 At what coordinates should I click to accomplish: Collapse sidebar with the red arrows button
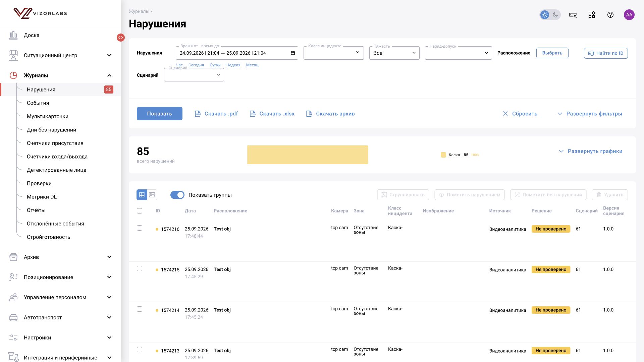[x=121, y=38]
